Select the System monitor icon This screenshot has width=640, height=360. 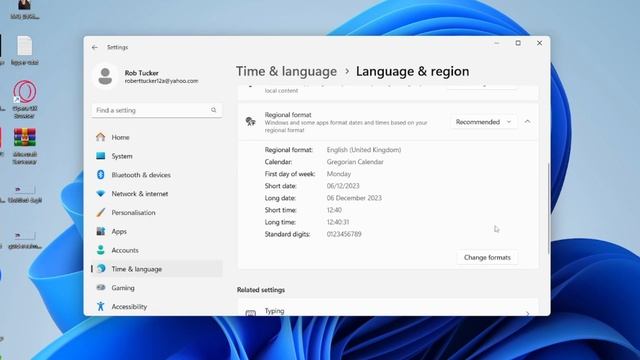coord(100,156)
